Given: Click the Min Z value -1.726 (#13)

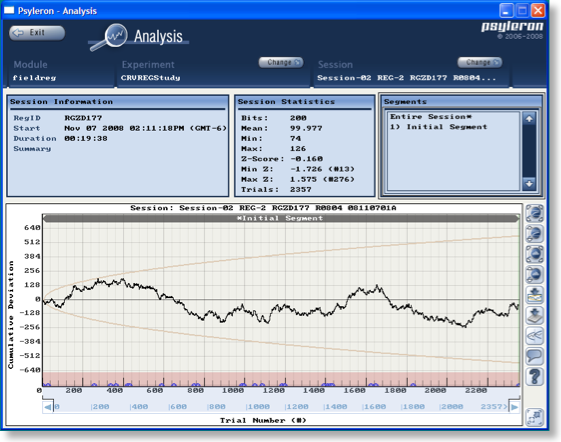Looking at the screenshot, I should click(x=322, y=169).
